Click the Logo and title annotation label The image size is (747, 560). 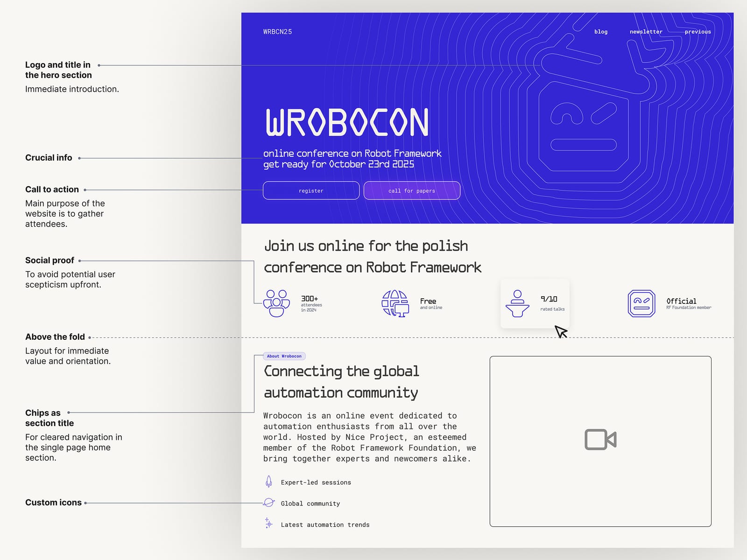click(58, 70)
